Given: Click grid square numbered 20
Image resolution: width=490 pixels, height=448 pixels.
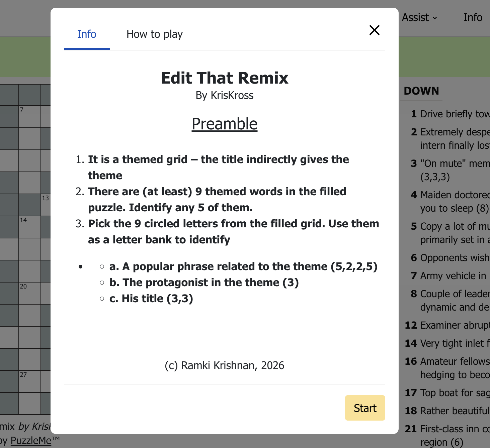Looking at the screenshot, I should click(x=30, y=293).
